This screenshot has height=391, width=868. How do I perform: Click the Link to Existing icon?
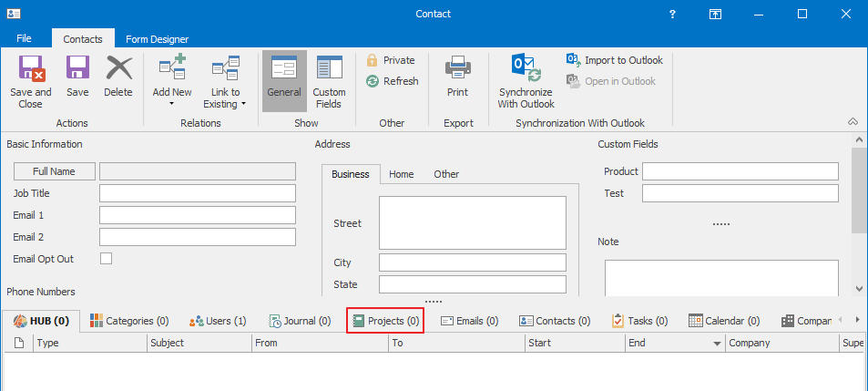click(225, 68)
